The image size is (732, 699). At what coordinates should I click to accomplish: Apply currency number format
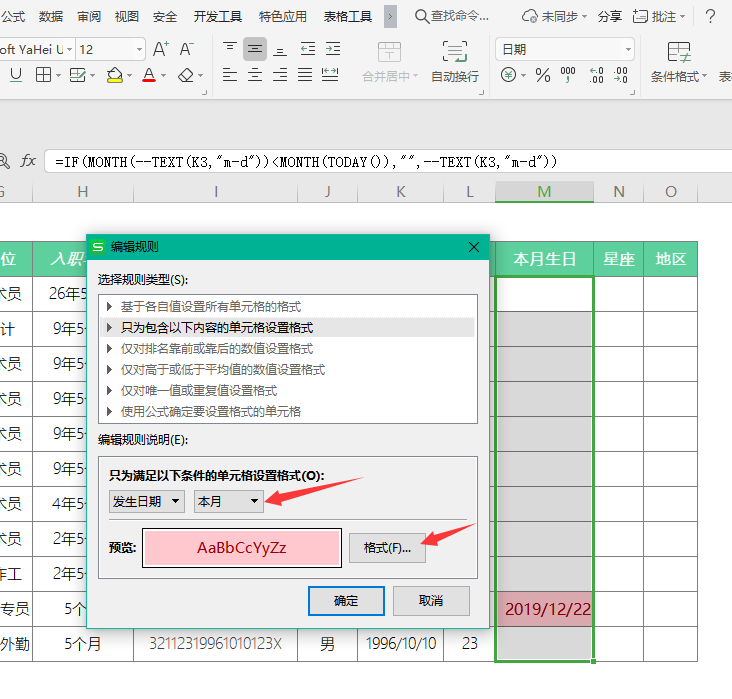508,75
